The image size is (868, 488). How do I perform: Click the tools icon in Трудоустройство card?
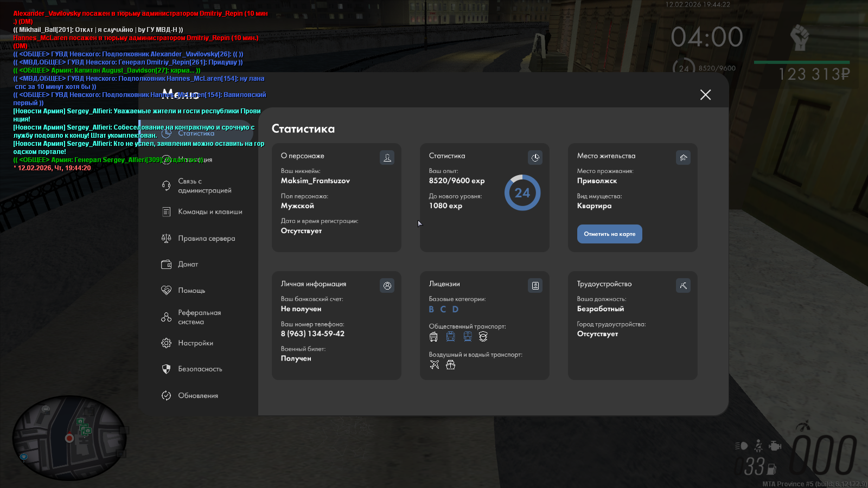coord(683,286)
